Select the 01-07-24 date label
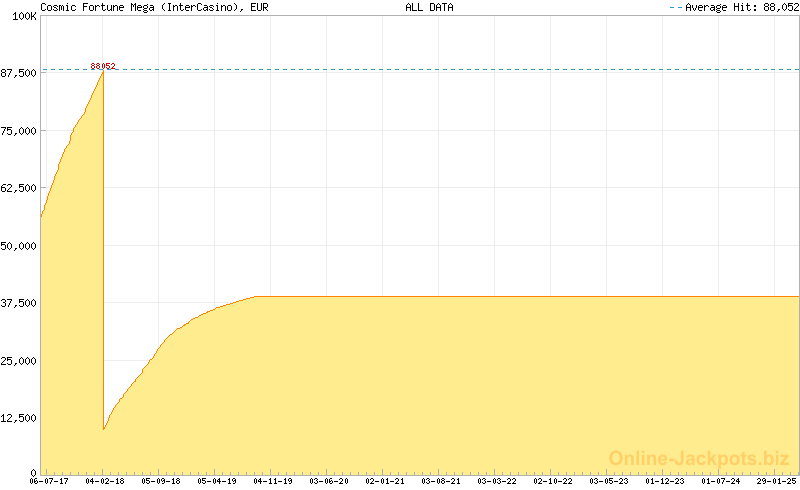800x490 pixels. point(721,481)
